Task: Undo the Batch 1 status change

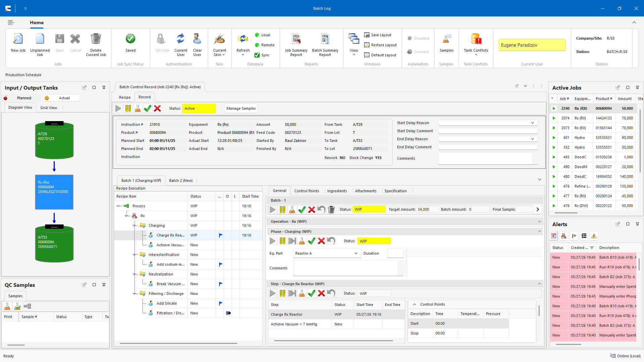Action: pos(321,210)
